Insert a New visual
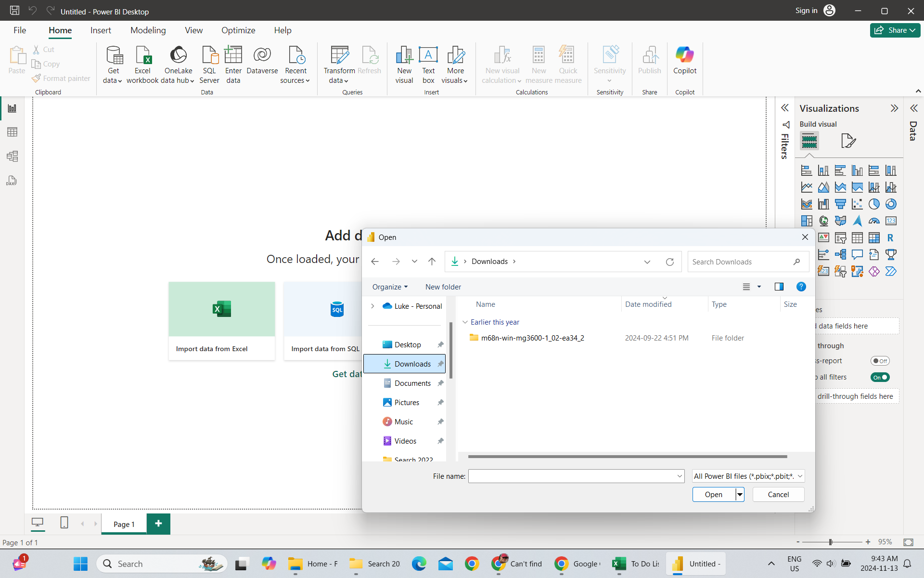The image size is (924, 578). click(404, 65)
